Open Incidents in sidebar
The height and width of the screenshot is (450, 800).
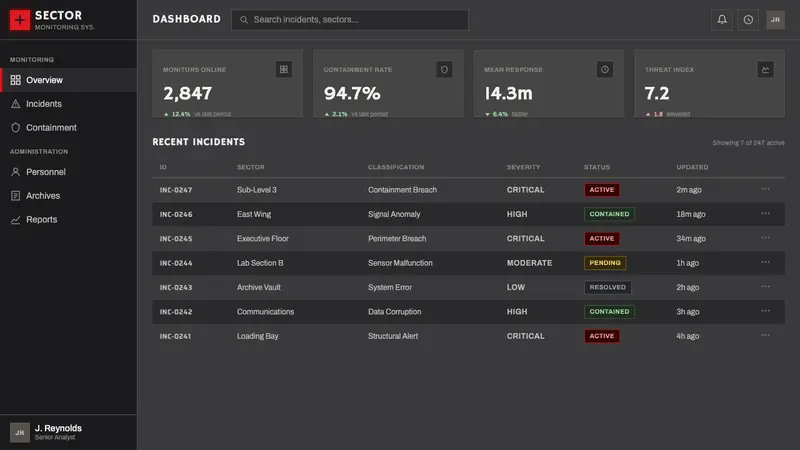(x=68, y=104)
